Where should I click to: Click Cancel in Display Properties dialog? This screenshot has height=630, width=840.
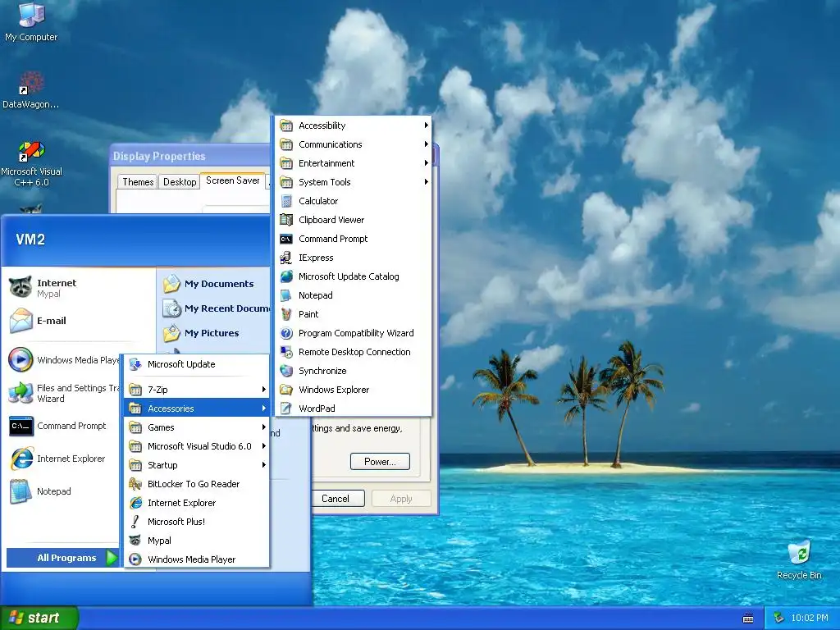[x=336, y=499]
